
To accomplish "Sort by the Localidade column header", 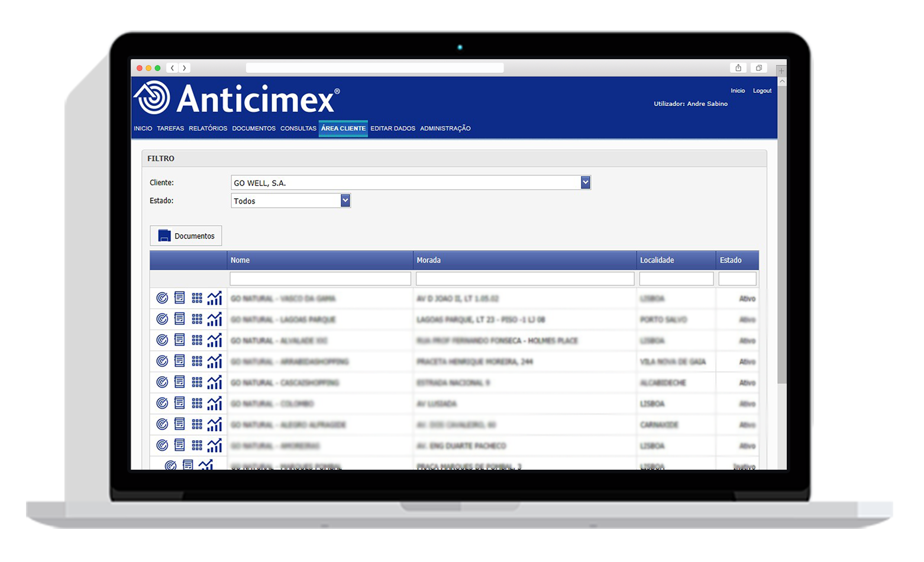I will [676, 260].
